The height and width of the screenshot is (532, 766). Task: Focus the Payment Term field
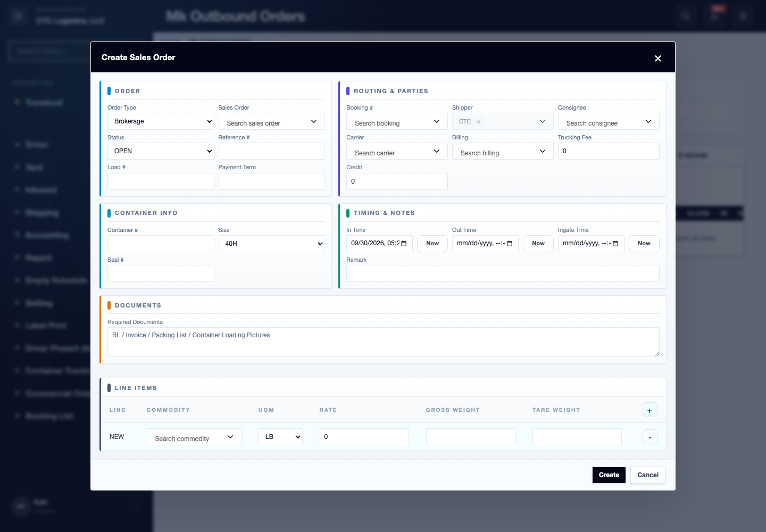click(x=271, y=181)
